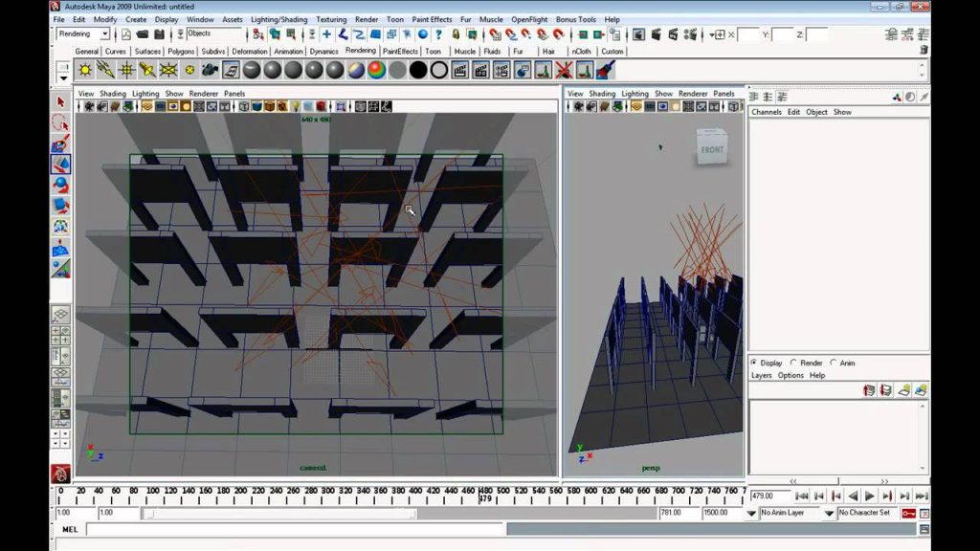Click the red X remove shelf icon
The width and height of the screenshot is (980, 551).
(565, 70)
